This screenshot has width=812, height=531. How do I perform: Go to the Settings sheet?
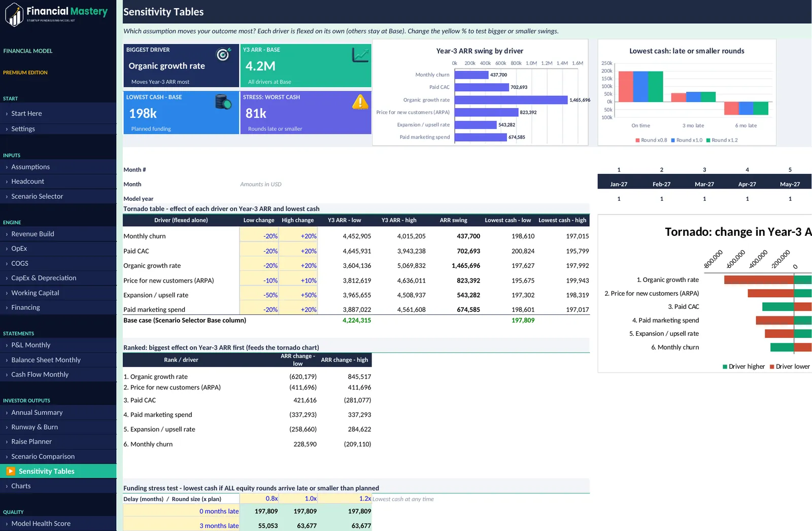point(58,129)
